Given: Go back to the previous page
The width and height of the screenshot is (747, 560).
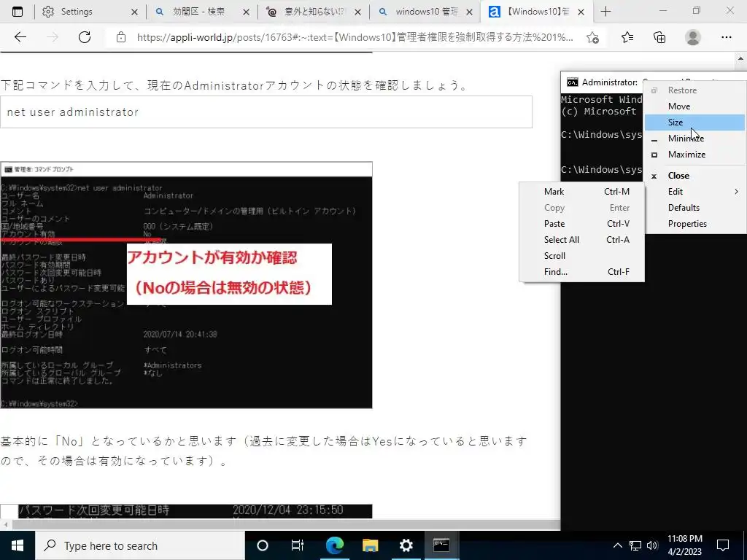Looking at the screenshot, I should click(20, 37).
